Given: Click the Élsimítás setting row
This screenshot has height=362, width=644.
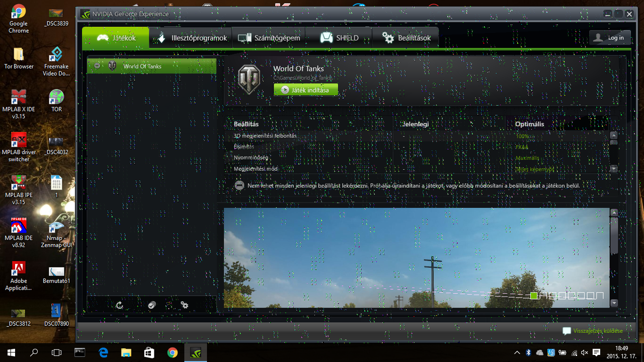Looking at the screenshot, I should tap(416, 147).
